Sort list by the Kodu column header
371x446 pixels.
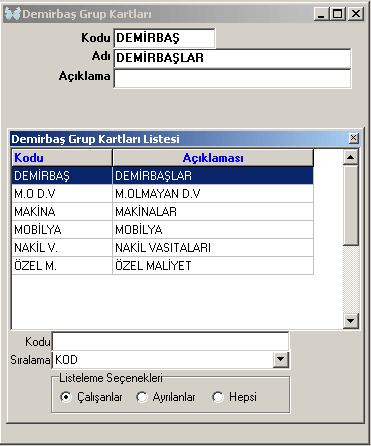click(62, 158)
